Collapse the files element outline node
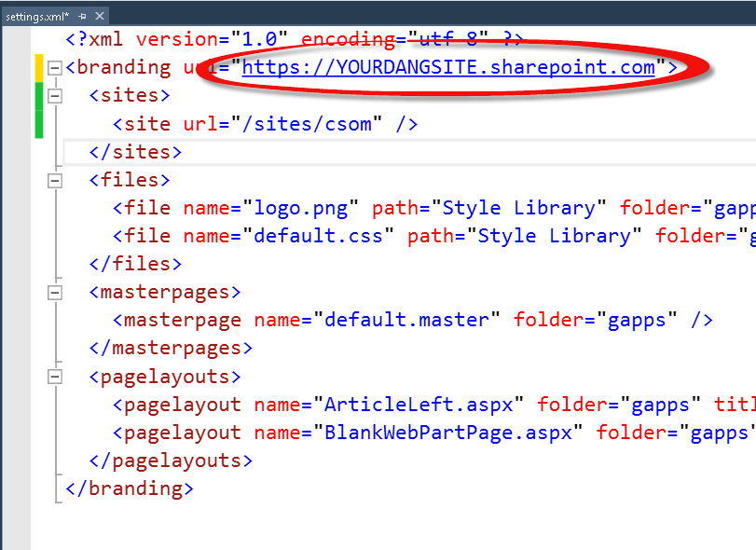The height and width of the screenshot is (550, 756). pyautogui.click(x=55, y=181)
